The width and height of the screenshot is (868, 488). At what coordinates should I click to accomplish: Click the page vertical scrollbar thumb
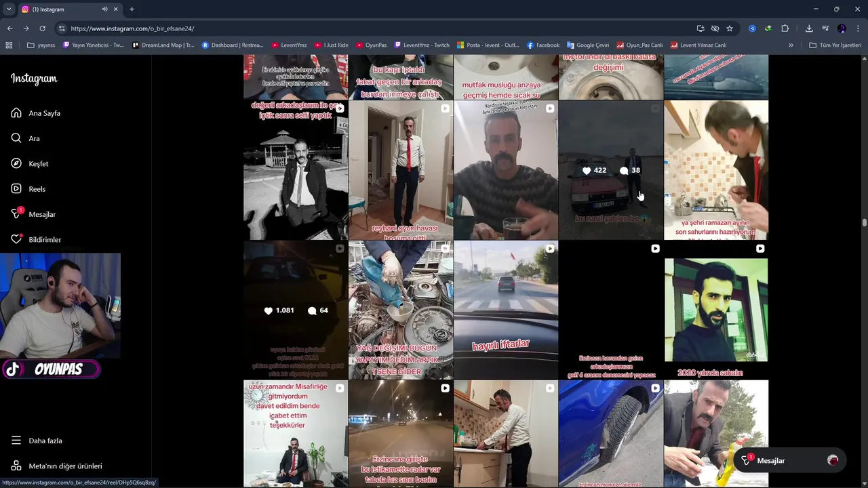[x=864, y=222]
